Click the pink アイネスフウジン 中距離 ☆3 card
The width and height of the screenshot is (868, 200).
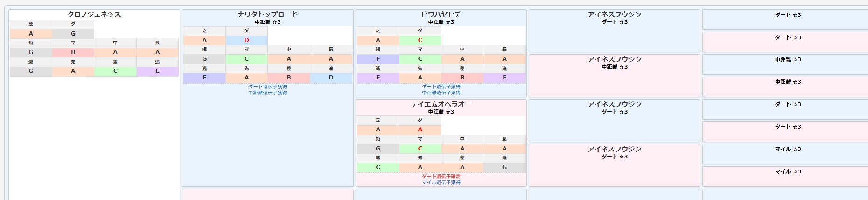click(614, 75)
